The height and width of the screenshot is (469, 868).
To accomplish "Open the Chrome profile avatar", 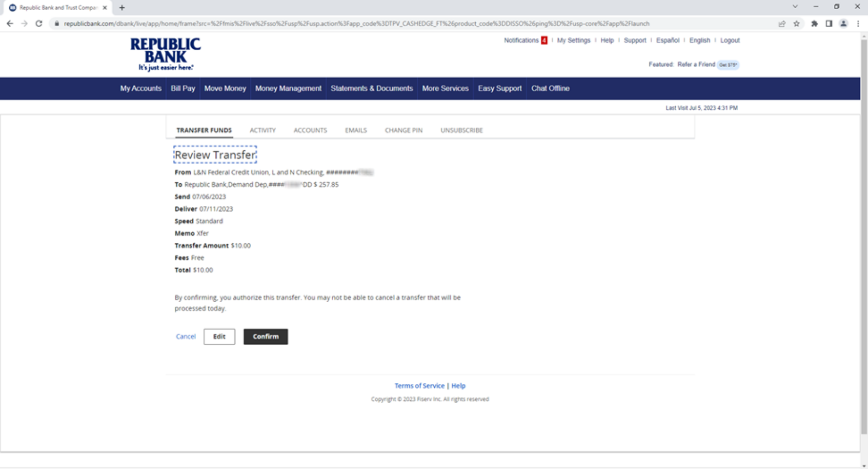I will point(843,24).
